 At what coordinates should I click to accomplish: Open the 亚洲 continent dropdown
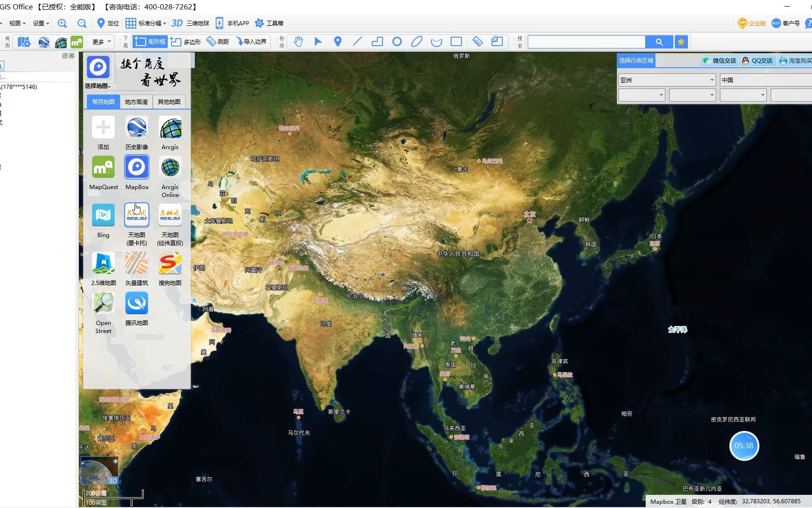click(x=667, y=80)
